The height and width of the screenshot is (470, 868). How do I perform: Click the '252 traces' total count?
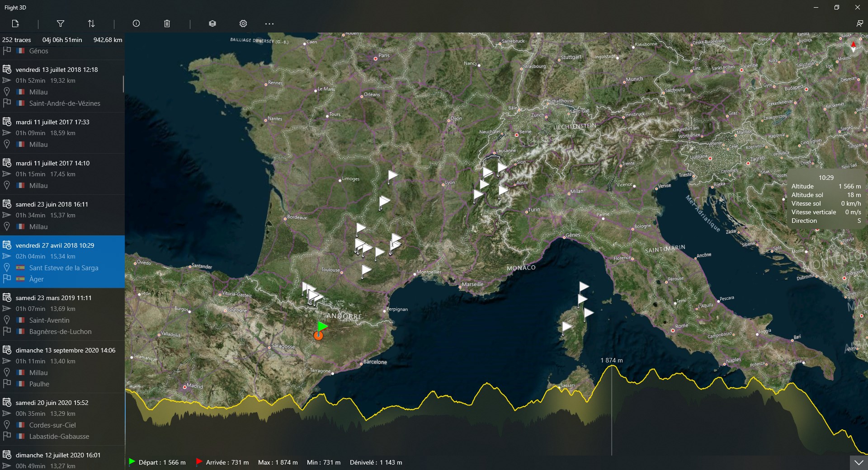(x=17, y=40)
